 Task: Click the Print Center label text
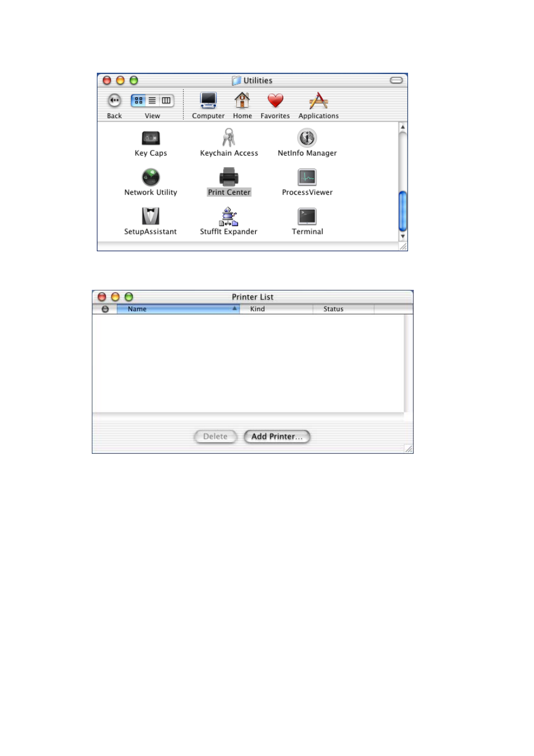click(x=229, y=192)
